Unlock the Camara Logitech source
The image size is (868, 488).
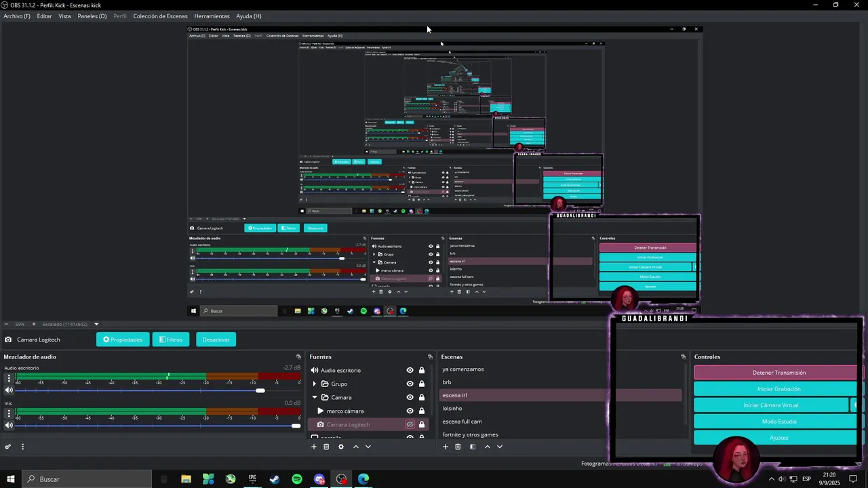(422, 424)
